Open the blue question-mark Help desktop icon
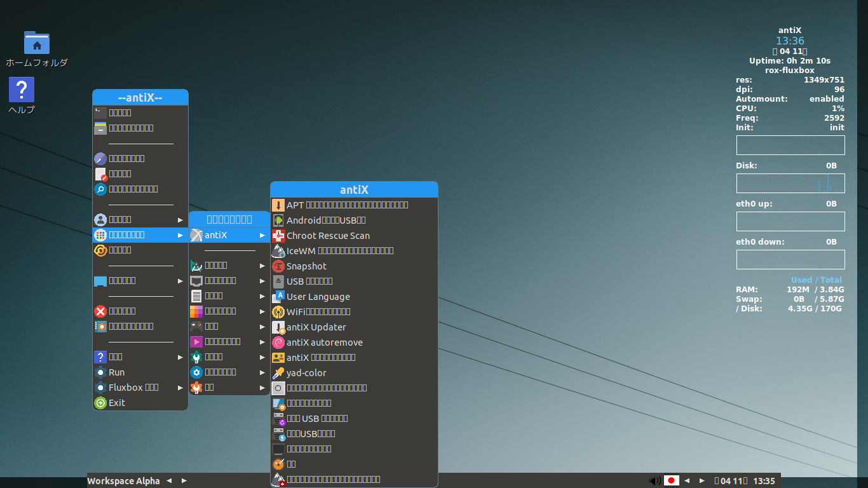This screenshot has height=488, width=868. tap(22, 95)
